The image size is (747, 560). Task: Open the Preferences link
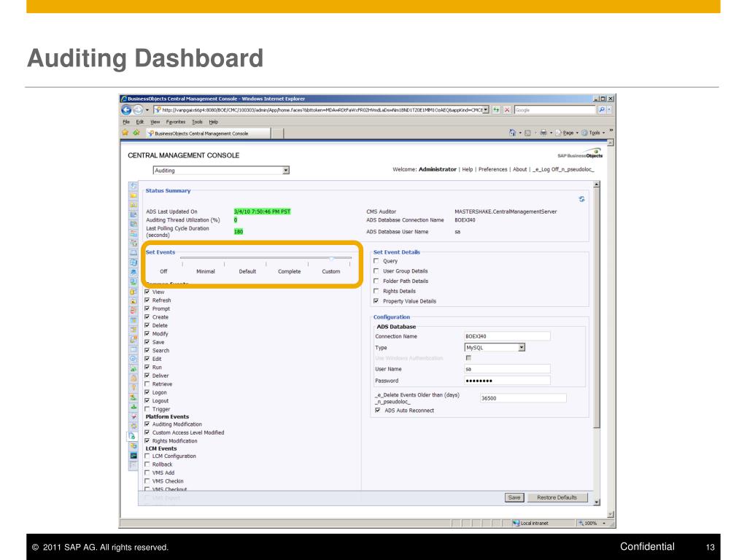tap(492, 169)
